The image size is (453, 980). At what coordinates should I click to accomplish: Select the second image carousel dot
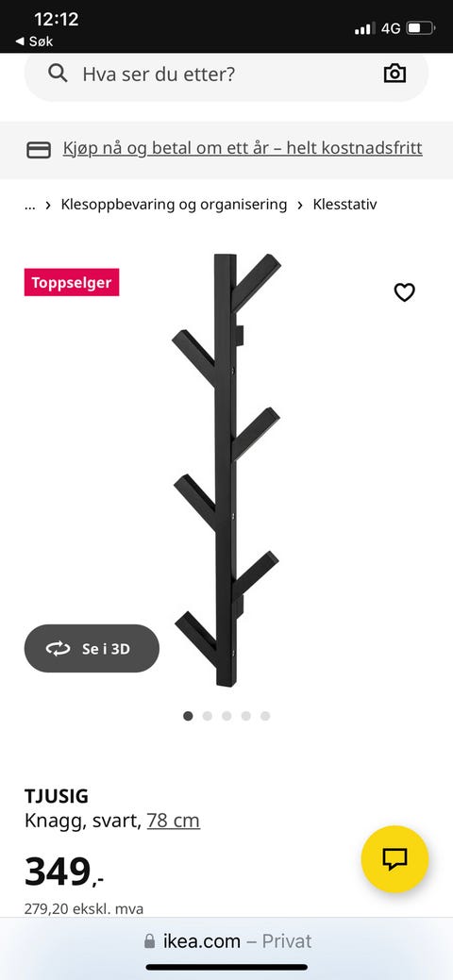pos(207,716)
